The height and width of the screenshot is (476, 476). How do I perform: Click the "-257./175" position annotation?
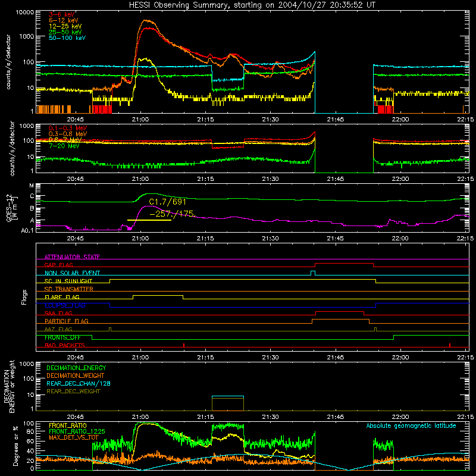pyautogui.click(x=171, y=214)
